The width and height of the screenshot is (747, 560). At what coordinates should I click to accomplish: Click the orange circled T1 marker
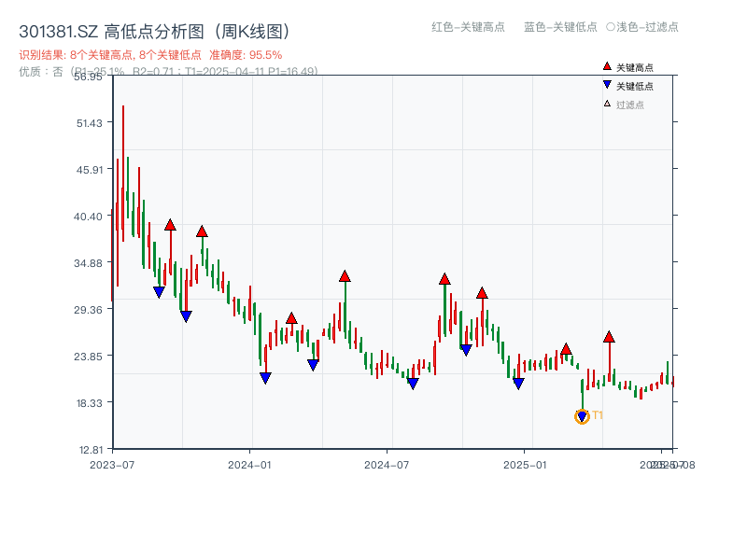581,415
